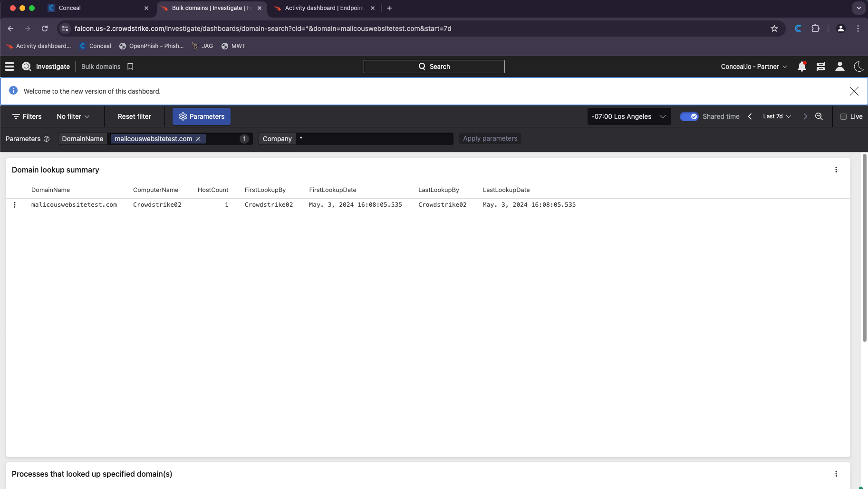
Task: Expand the Last 7d time range selector
Action: [x=777, y=116]
